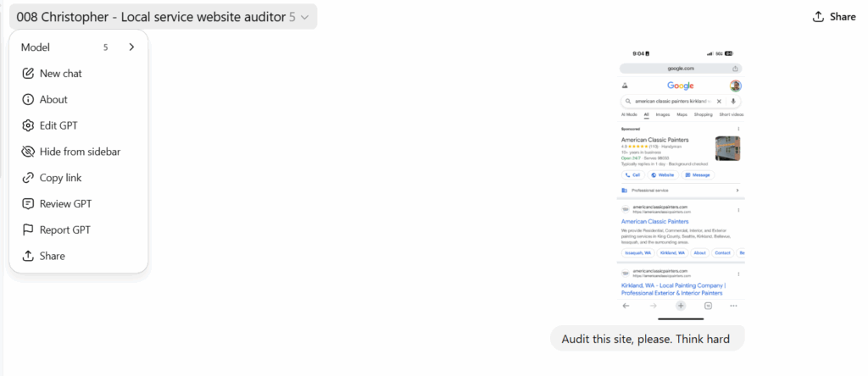Image resolution: width=868 pixels, height=376 pixels.
Task: Click the About info icon
Action: [x=28, y=100]
